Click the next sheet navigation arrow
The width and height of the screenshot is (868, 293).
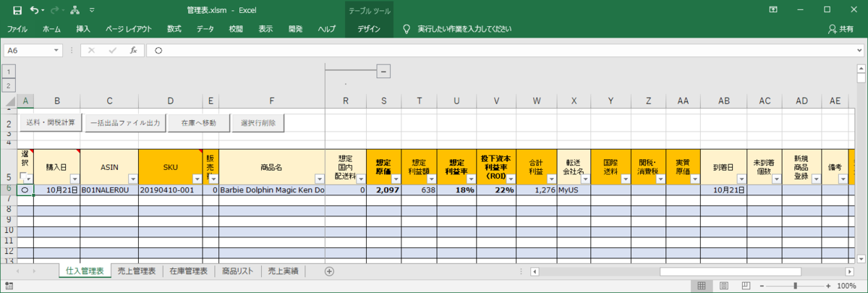pyautogui.click(x=33, y=271)
